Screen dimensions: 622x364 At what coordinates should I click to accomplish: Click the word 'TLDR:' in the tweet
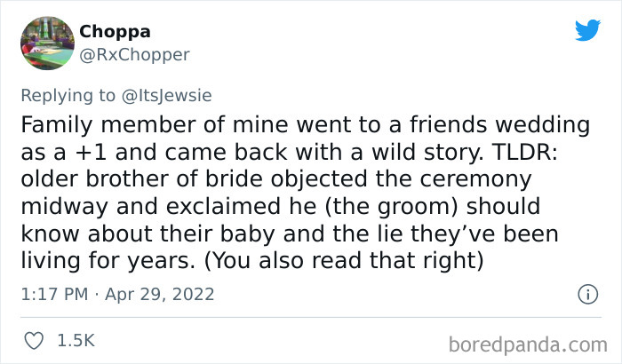pyautogui.click(x=524, y=152)
